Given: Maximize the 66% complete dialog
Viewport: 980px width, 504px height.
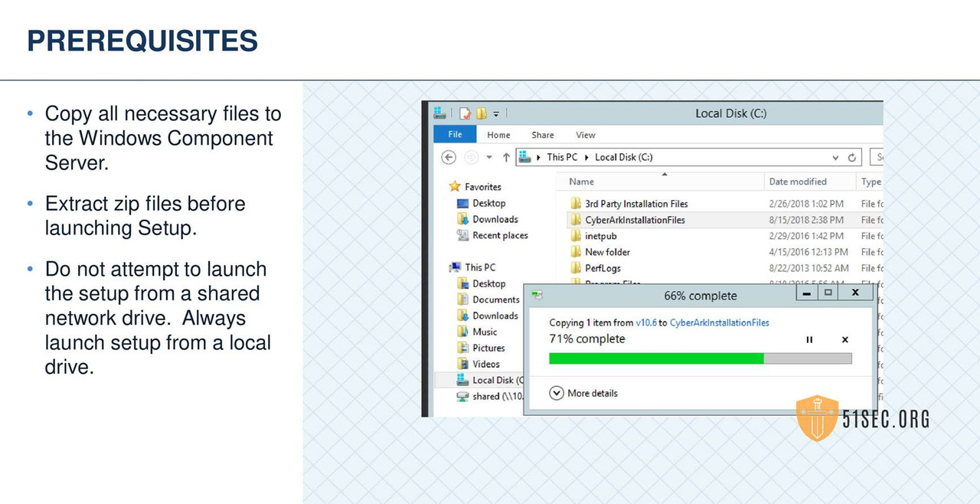Looking at the screenshot, I should [828, 293].
